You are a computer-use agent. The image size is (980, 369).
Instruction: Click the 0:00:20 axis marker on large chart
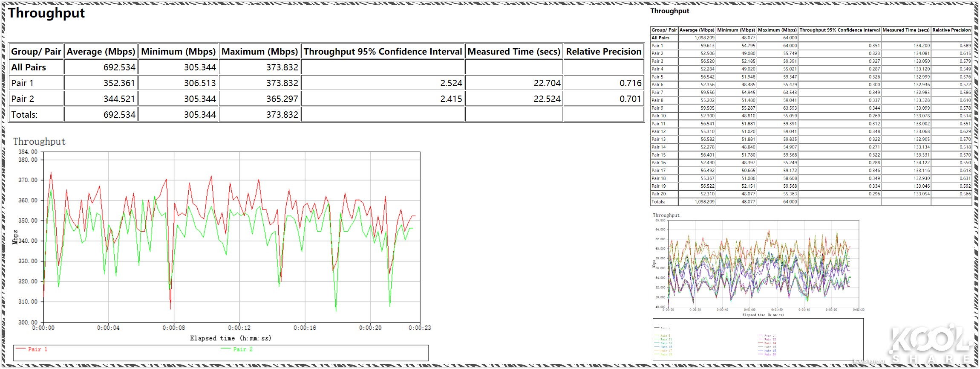(x=370, y=328)
